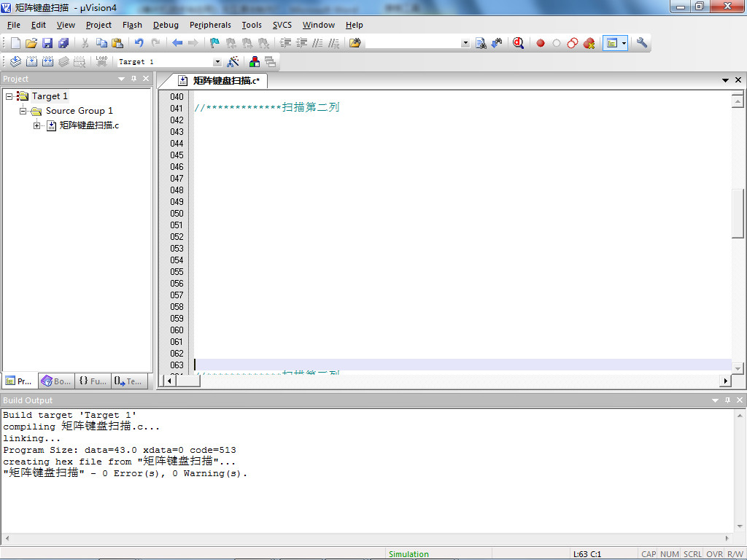Close the Build Output panel
Viewport: 747px width, 560px height.
(x=740, y=400)
